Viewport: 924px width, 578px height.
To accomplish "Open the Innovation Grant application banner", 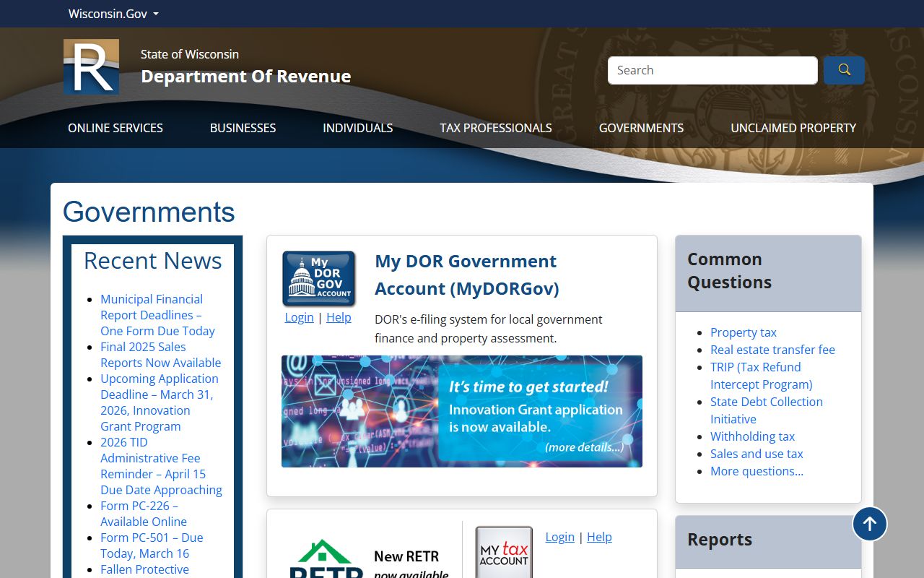I will pos(462,411).
